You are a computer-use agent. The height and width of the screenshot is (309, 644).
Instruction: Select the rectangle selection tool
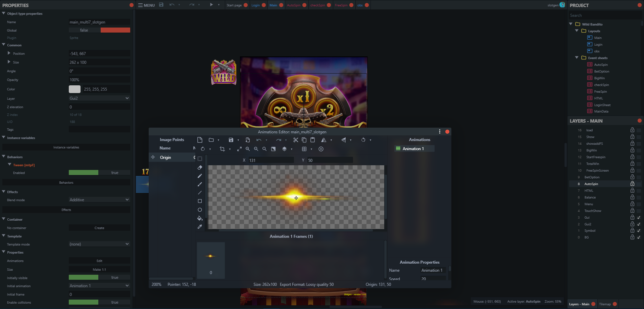(200, 159)
